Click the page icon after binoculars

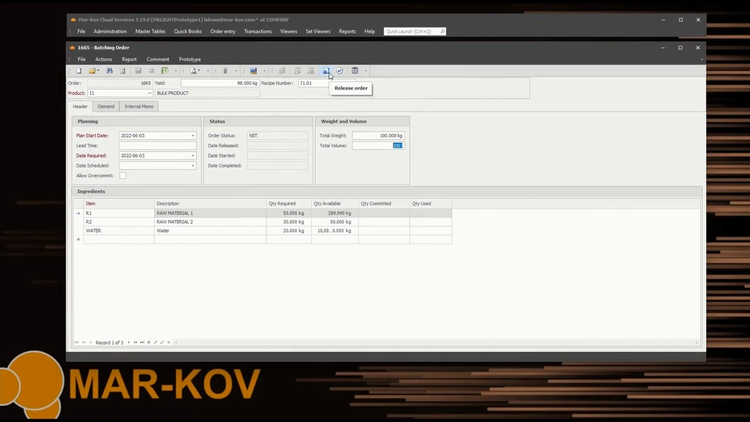[x=123, y=71]
